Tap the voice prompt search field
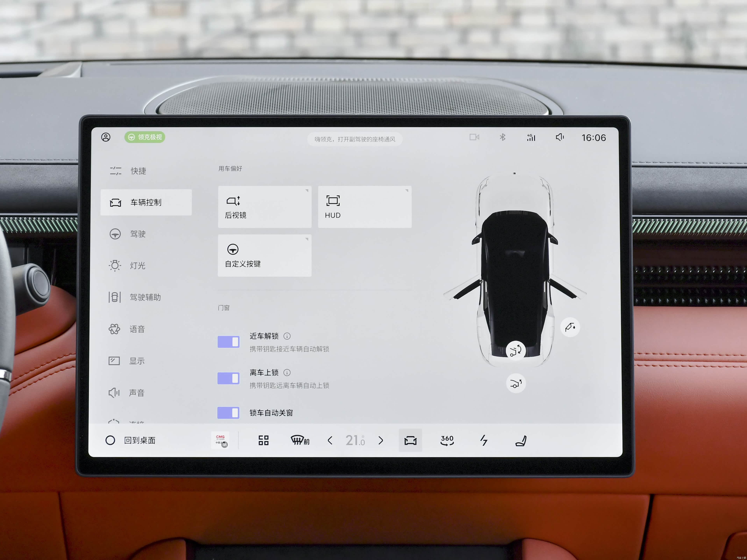This screenshot has width=747, height=560. [355, 139]
